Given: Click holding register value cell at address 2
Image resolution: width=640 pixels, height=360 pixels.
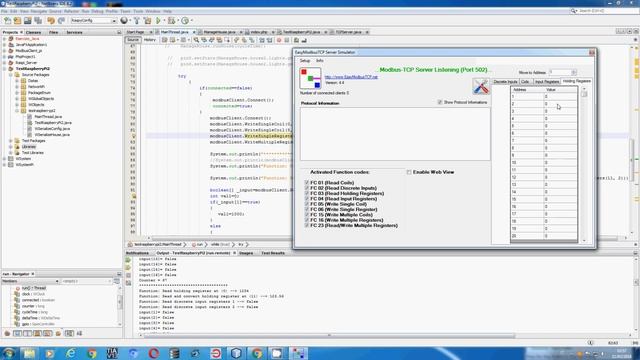Looking at the screenshot, I should [x=560, y=104].
